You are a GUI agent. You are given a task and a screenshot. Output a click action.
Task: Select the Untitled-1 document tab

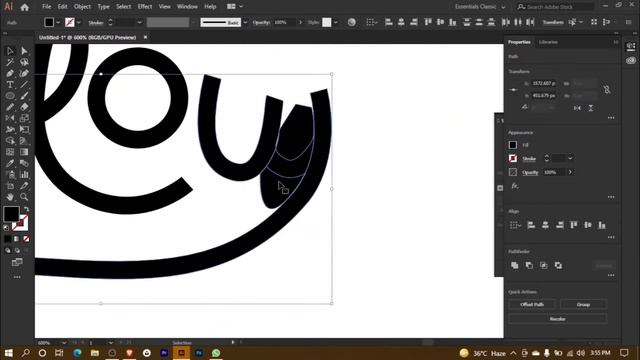87,37
